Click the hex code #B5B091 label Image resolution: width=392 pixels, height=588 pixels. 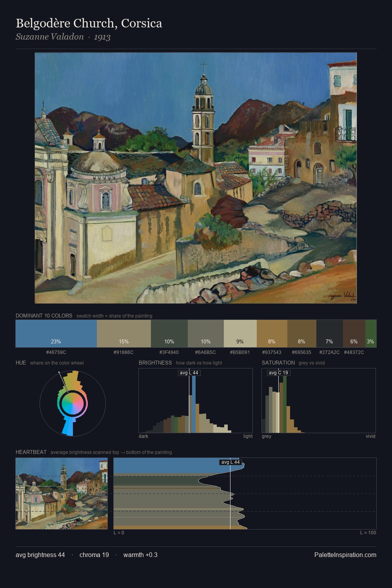(x=240, y=352)
